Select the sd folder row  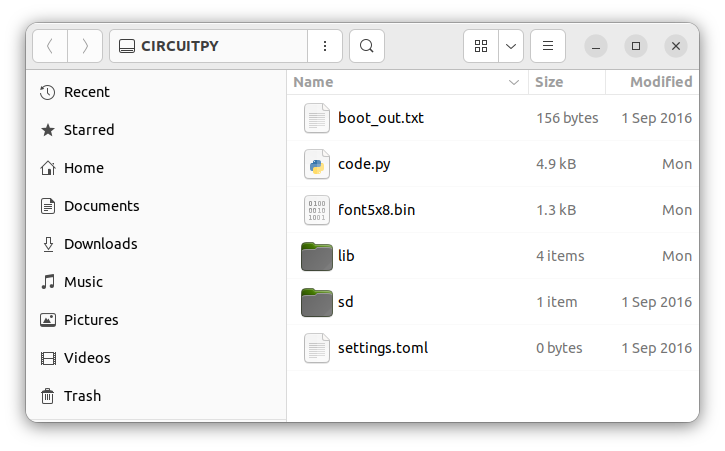493,302
